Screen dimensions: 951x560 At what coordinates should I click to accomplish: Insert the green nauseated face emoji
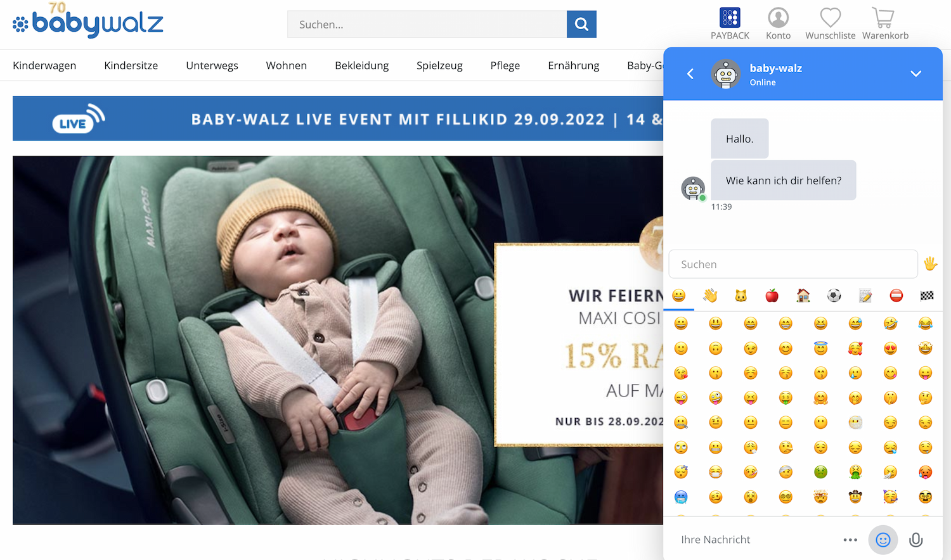pos(820,472)
